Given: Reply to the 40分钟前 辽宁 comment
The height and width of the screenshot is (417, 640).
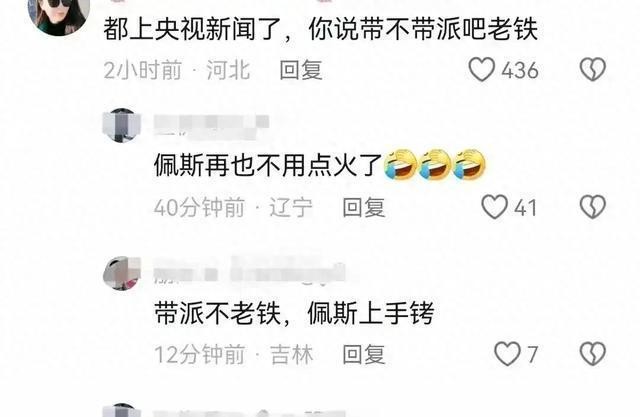Looking at the screenshot, I should point(364,207).
